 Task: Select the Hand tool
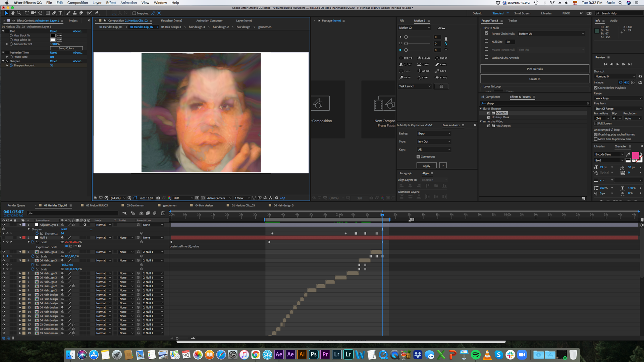click(x=13, y=13)
